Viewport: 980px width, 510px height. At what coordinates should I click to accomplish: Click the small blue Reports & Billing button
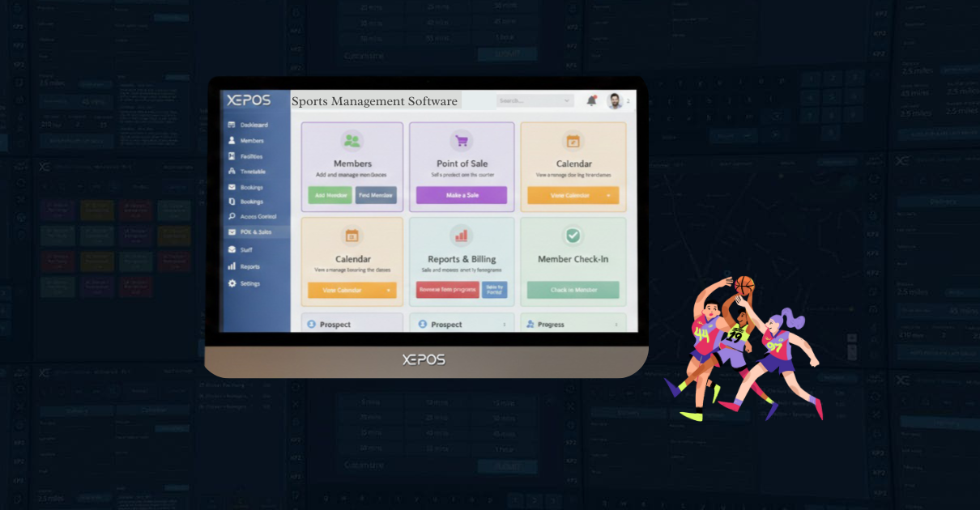pos(494,290)
